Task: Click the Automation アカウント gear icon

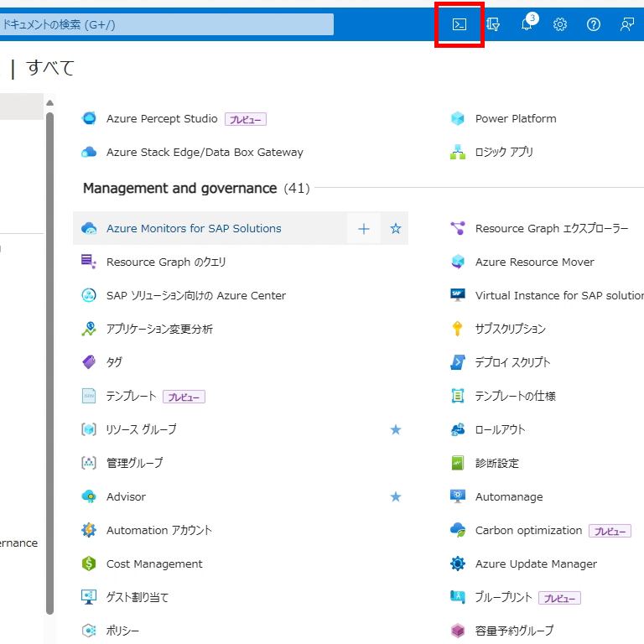Action: [x=89, y=530]
